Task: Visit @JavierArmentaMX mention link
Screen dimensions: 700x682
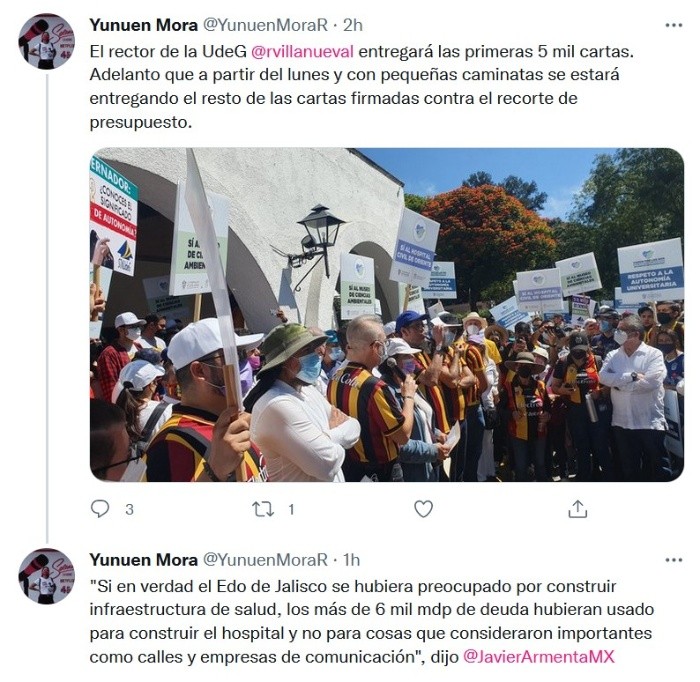Action: (539, 657)
